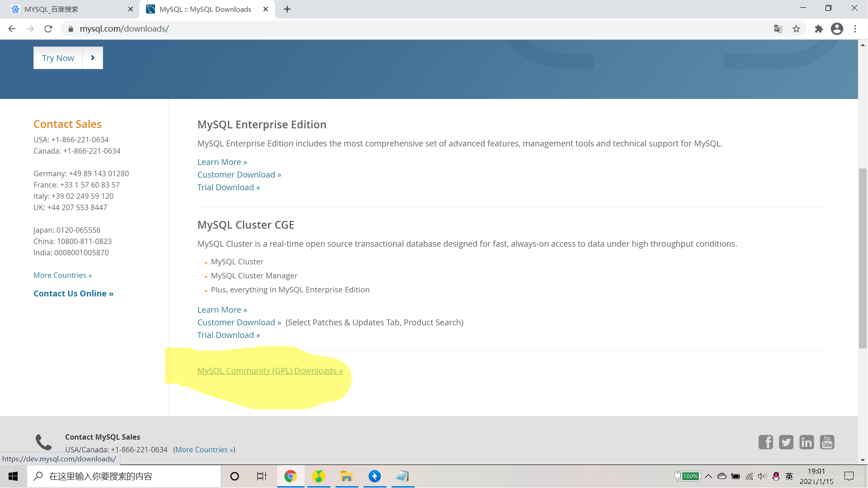
Task: Show hidden system tray icons
Action: [708, 476]
